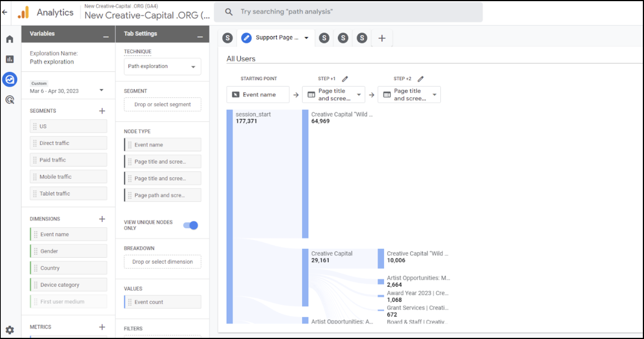Minimize the Variables panel
644x339 pixels.
point(106,36)
